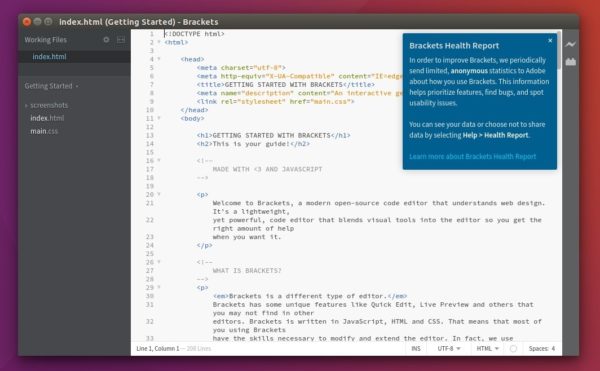
Task: Open the HTML language mode dropdown
Action: (x=488, y=348)
